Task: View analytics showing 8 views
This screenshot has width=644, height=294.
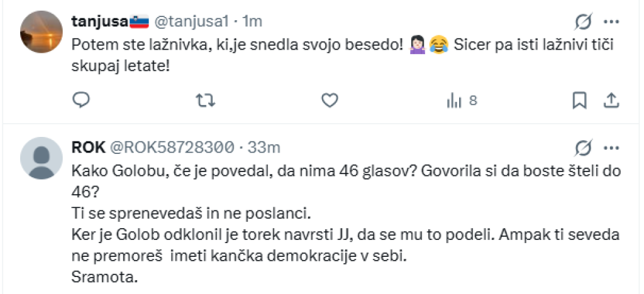Action: (x=462, y=100)
